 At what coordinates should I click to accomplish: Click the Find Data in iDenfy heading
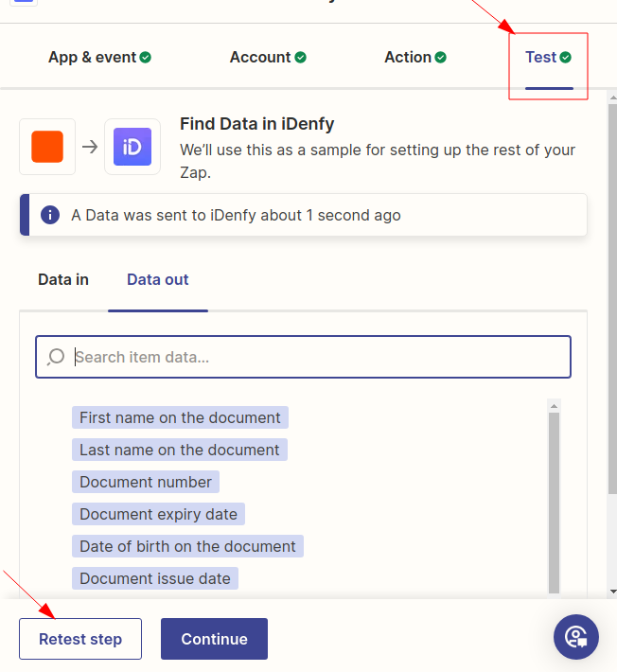point(256,124)
